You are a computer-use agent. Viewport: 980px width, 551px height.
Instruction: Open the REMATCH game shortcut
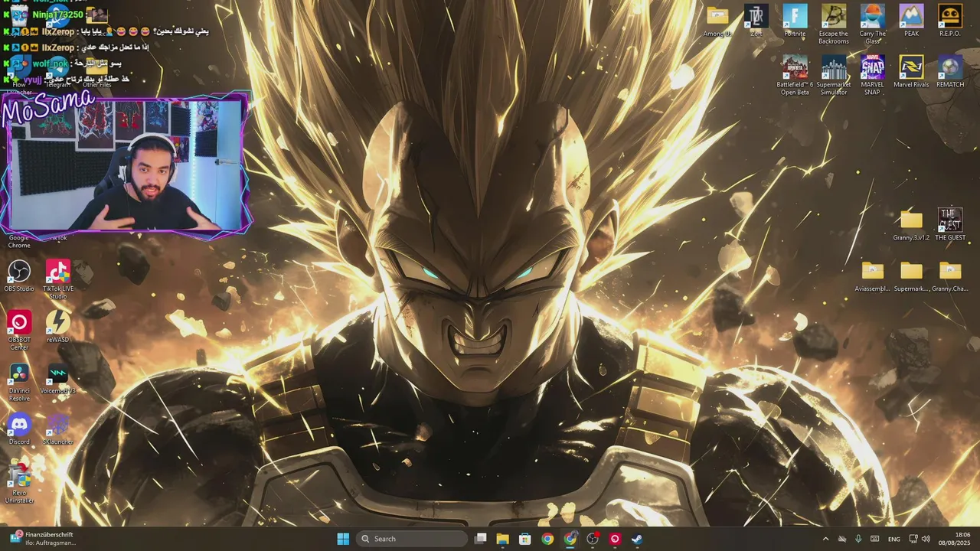(x=950, y=71)
